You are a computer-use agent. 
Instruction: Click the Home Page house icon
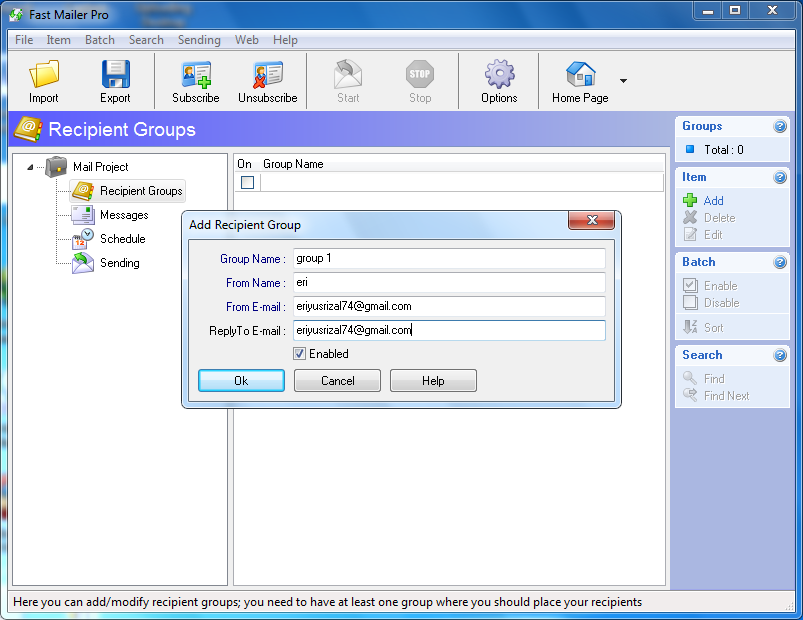tap(581, 74)
